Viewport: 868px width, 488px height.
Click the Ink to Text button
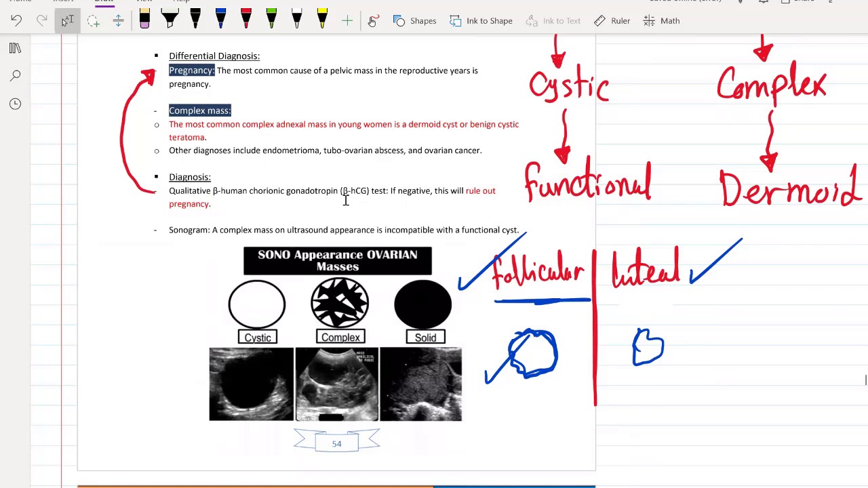(x=553, y=21)
